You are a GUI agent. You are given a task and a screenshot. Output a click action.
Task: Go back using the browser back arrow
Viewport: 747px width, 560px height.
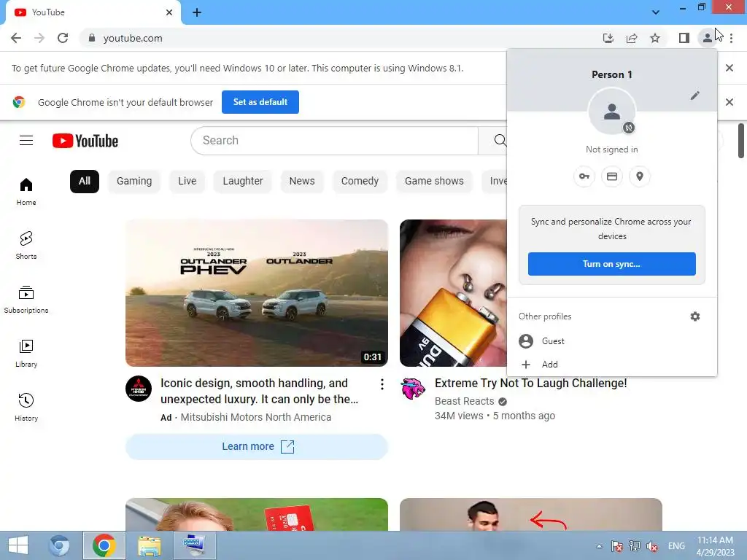click(x=16, y=38)
